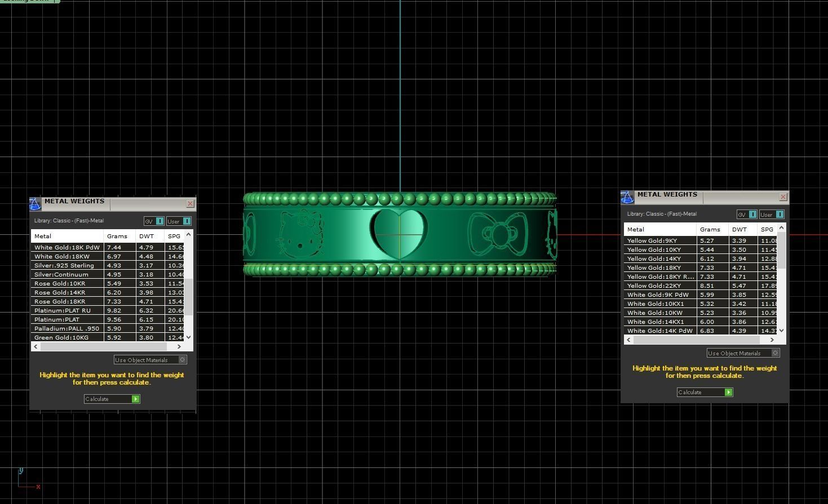Click the green play arrow beside Calculate in Rose Gold panel
The width and height of the screenshot is (828, 504).
[135, 399]
